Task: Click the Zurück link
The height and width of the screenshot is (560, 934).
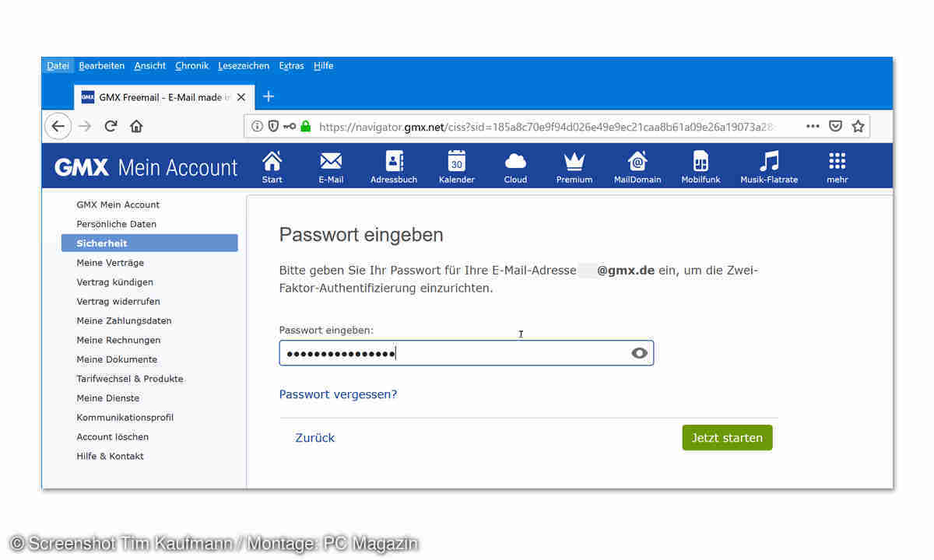Action: [315, 438]
